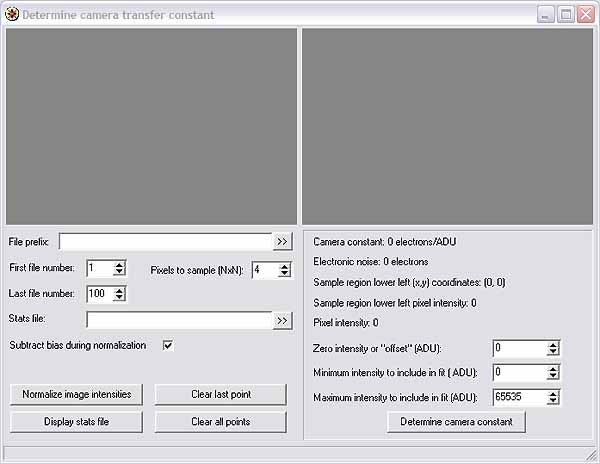Click the Maximum intensity field showing 65535

tap(520, 397)
